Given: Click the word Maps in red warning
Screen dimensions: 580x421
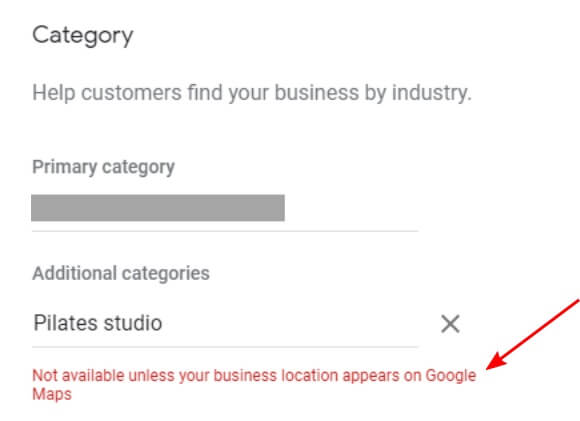Looking at the screenshot, I should click(52, 394).
